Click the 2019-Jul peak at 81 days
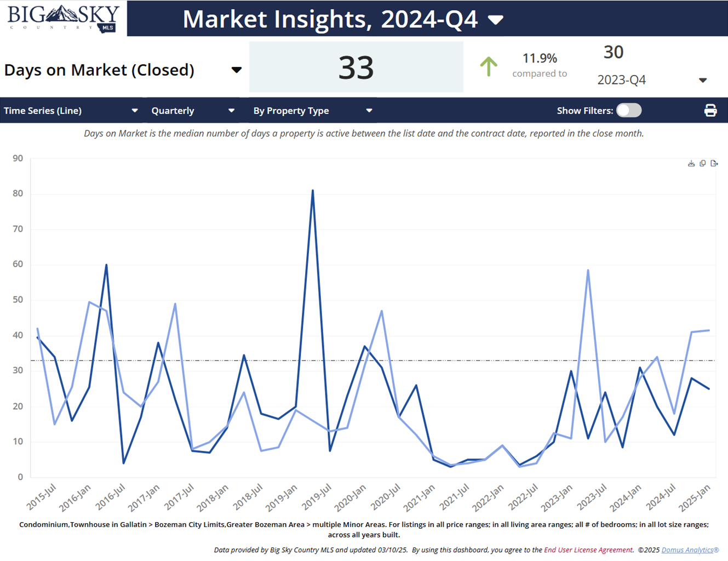Image resolution: width=728 pixels, height=561 pixels. [312, 191]
